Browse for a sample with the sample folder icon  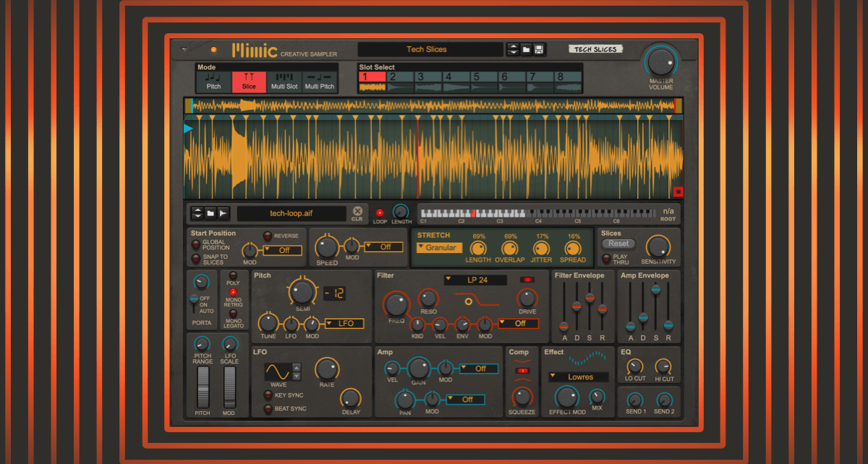[x=210, y=213]
